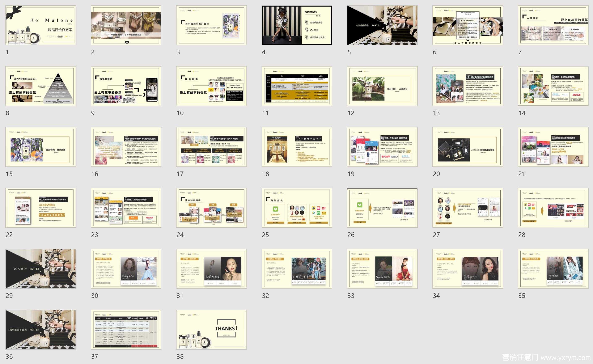The width and height of the screenshot is (593, 364).
Task: Select slide 29 PART 02 thumbnail
Action: point(41,269)
